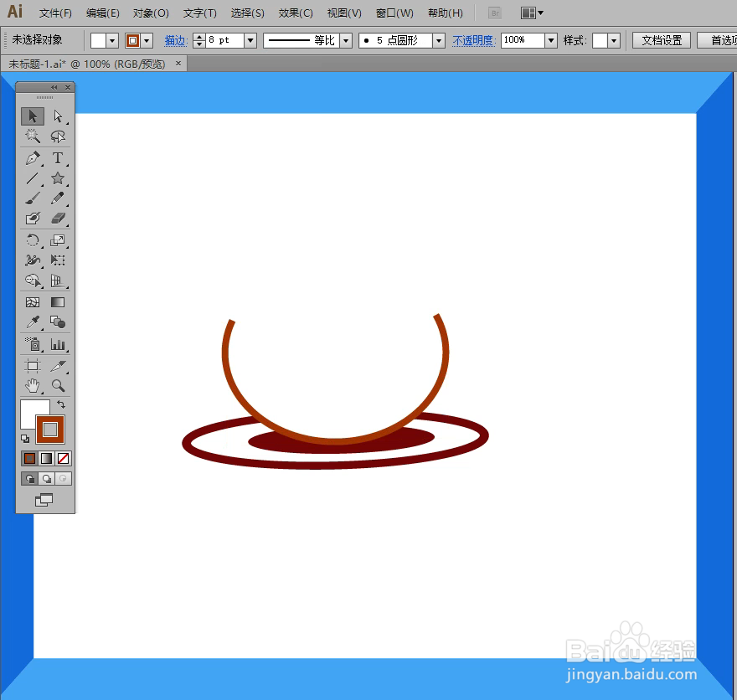Viewport: 737px width, 700px height.
Task: Enable Draw Normal mode
Action: point(30,479)
